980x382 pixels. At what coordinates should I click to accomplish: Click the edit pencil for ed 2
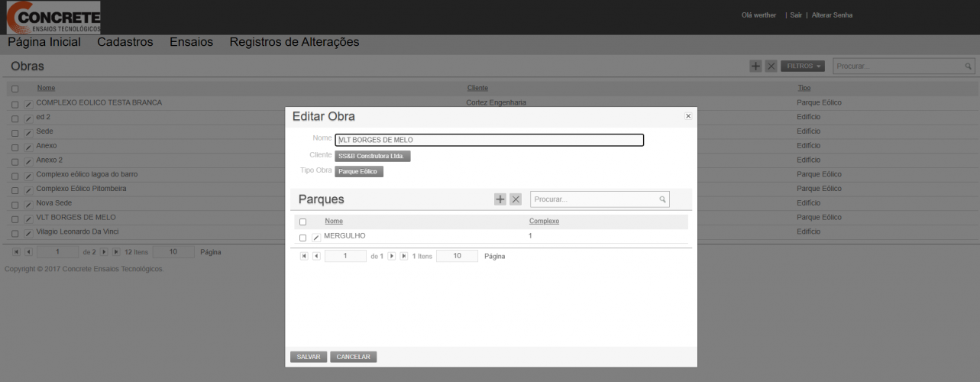[28, 118]
